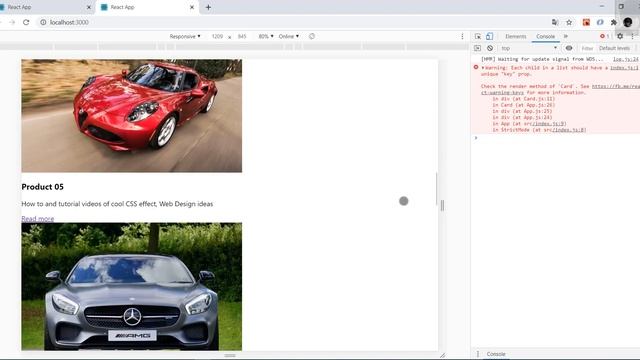Click the corner viewport resize handle
The width and height of the screenshot is (640, 360).
point(442,356)
